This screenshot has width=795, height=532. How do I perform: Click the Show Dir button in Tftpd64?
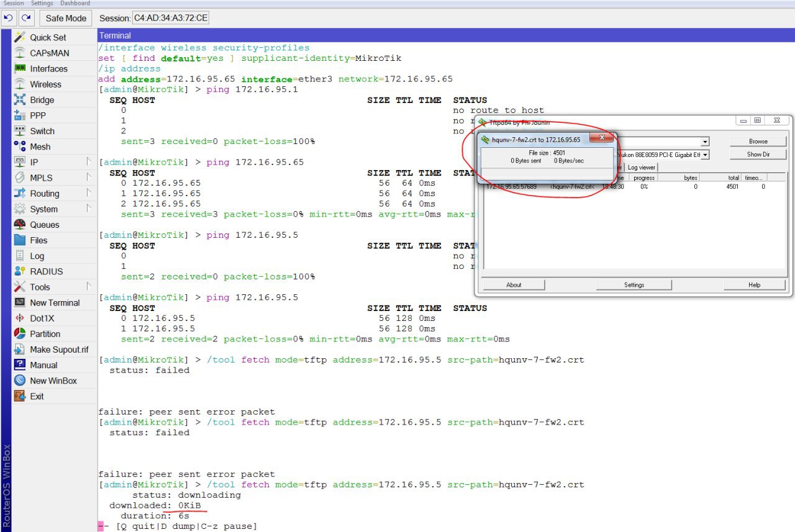click(x=758, y=155)
